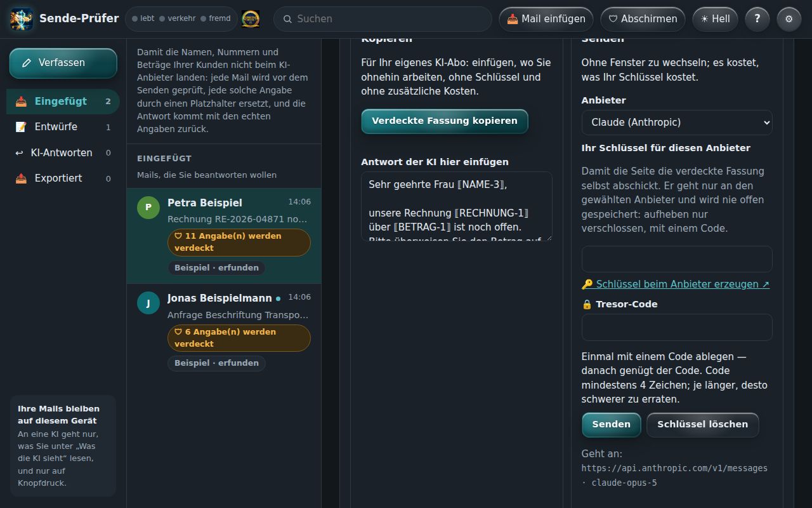Image resolution: width=812 pixels, height=508 pixels.
Task: Click Petra Beispiel's green P avatar
Action: click(x=148, y=207)
